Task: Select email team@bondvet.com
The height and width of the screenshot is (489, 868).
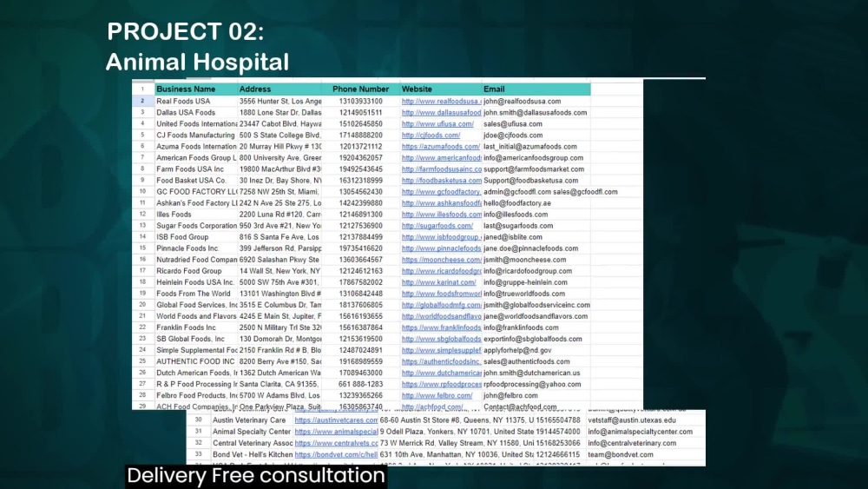Action: pos(621,454)
